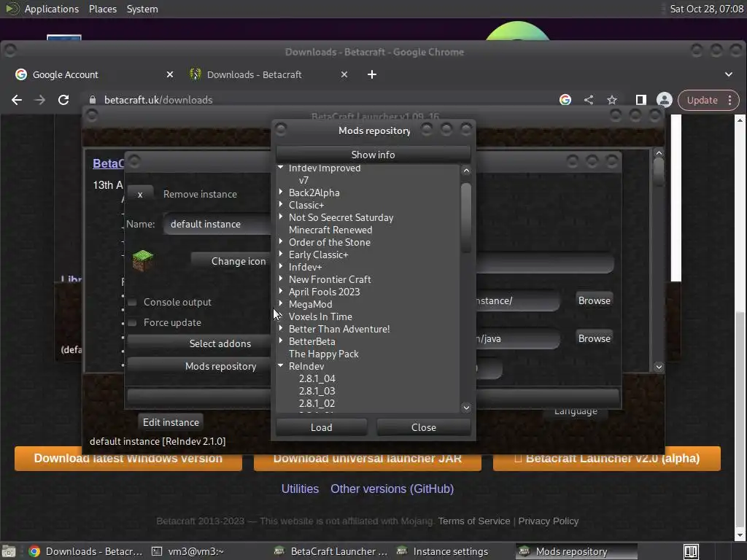Viewport: 747px width, 560px height.
Task: Open the Chrome profile avatar
Action: coord(664,100)
